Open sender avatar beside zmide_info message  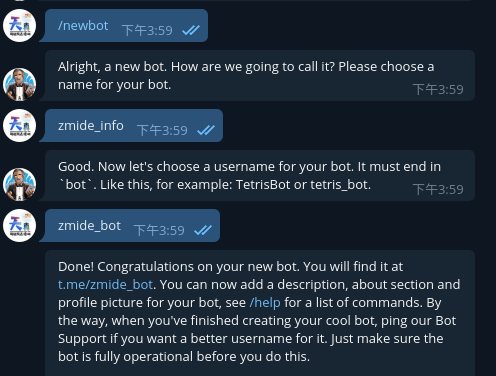coord(19,126)
